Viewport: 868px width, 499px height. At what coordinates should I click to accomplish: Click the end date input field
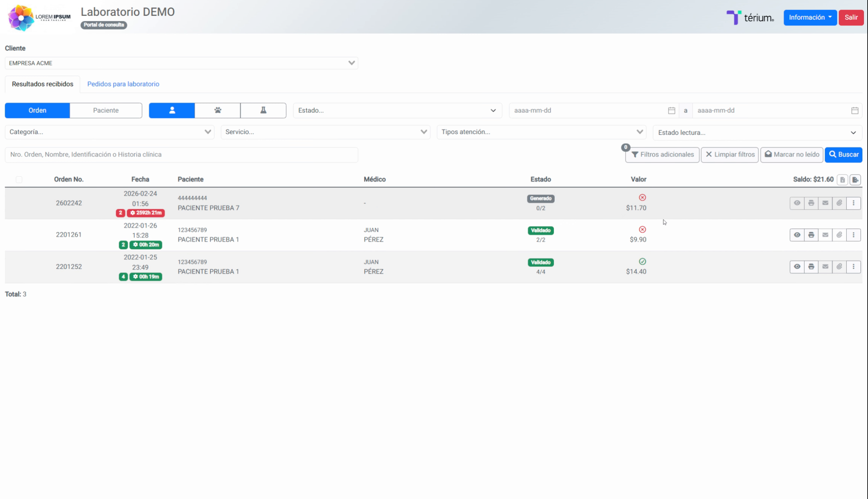(x=777, y=111)
